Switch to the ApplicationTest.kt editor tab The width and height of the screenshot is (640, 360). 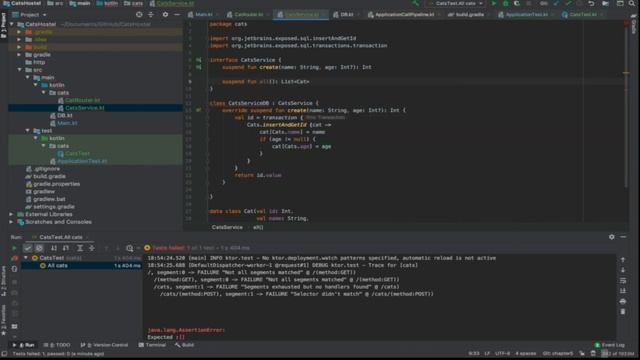526,15
